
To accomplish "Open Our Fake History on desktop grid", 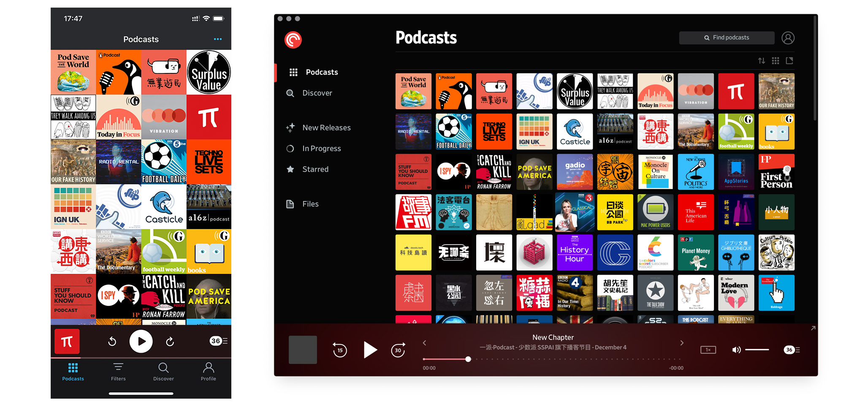I will click(776, 91).
